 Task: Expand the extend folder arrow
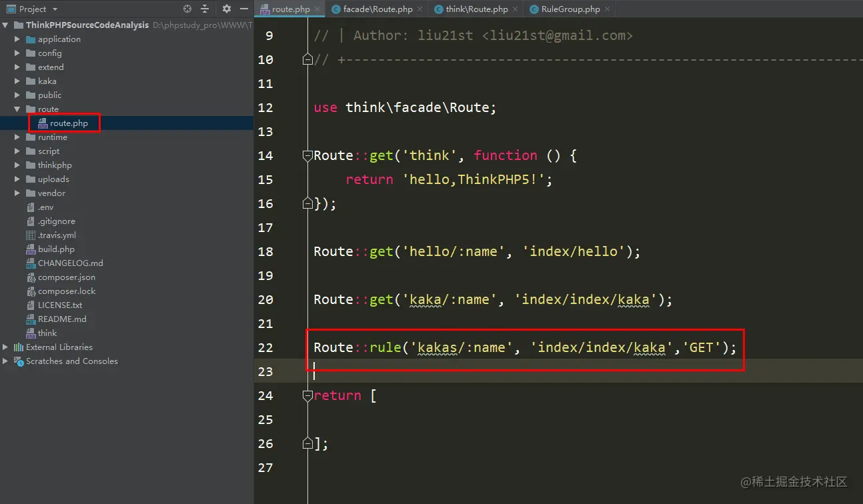coord(18,67)
